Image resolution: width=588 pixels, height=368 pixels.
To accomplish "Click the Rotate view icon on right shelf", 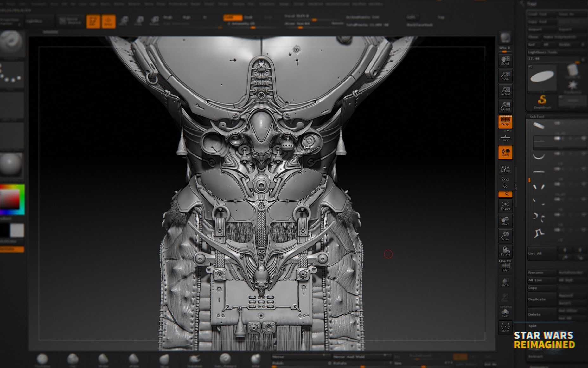I will coord(505,252).
